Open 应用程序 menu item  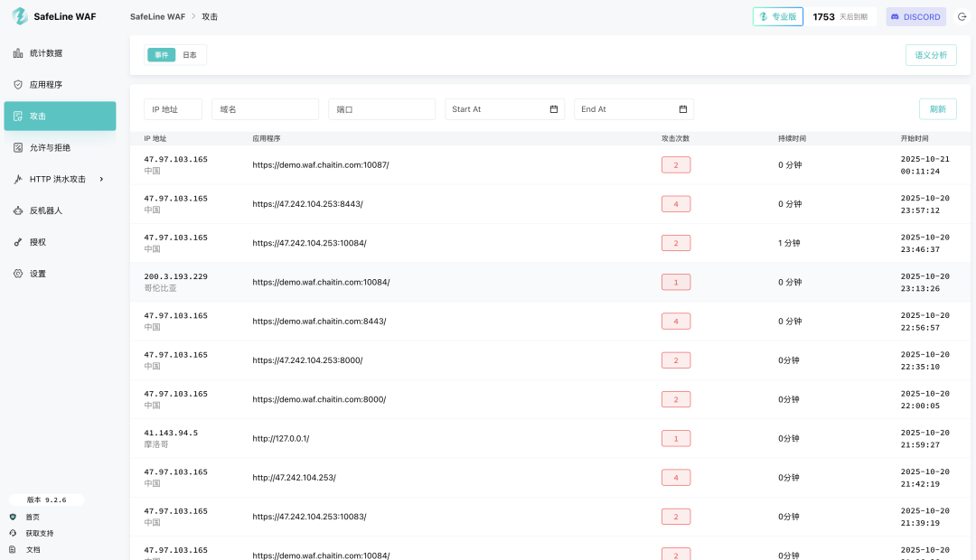[60, 85]
